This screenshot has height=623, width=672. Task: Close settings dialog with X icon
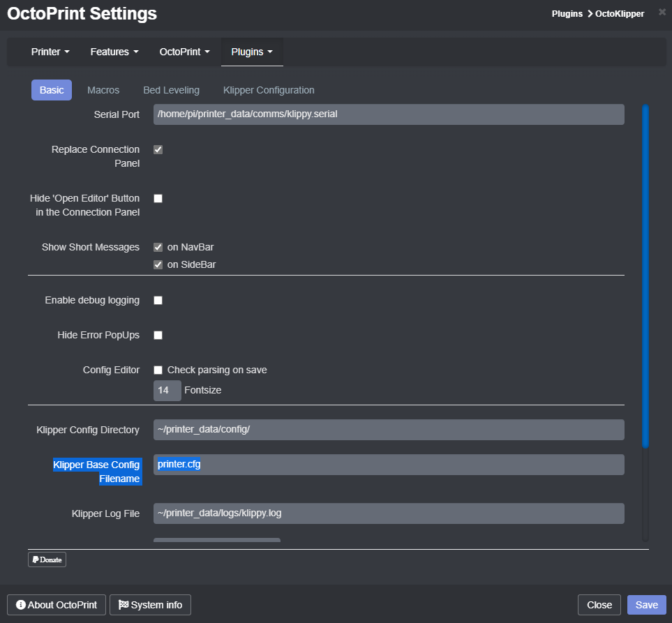coord(662,12)
